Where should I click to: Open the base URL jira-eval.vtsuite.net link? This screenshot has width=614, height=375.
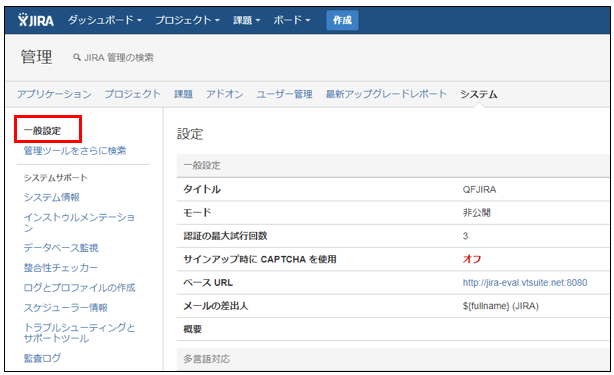525,283
